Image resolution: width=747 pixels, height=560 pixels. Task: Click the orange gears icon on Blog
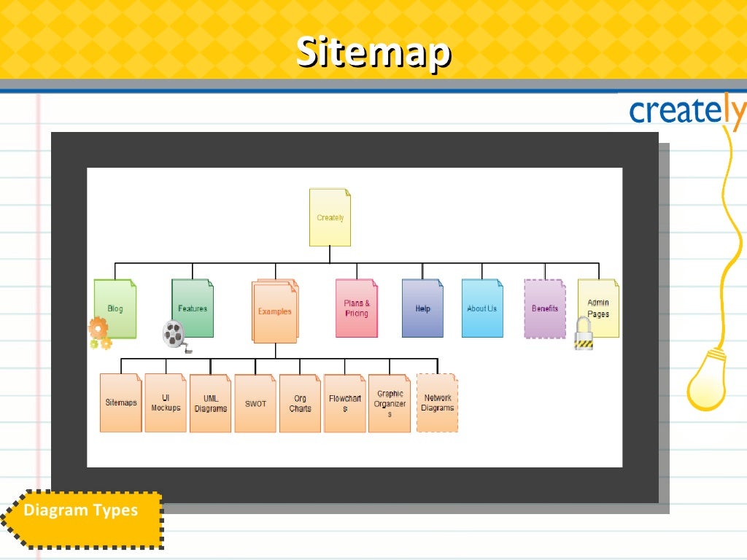coord(100,332)
